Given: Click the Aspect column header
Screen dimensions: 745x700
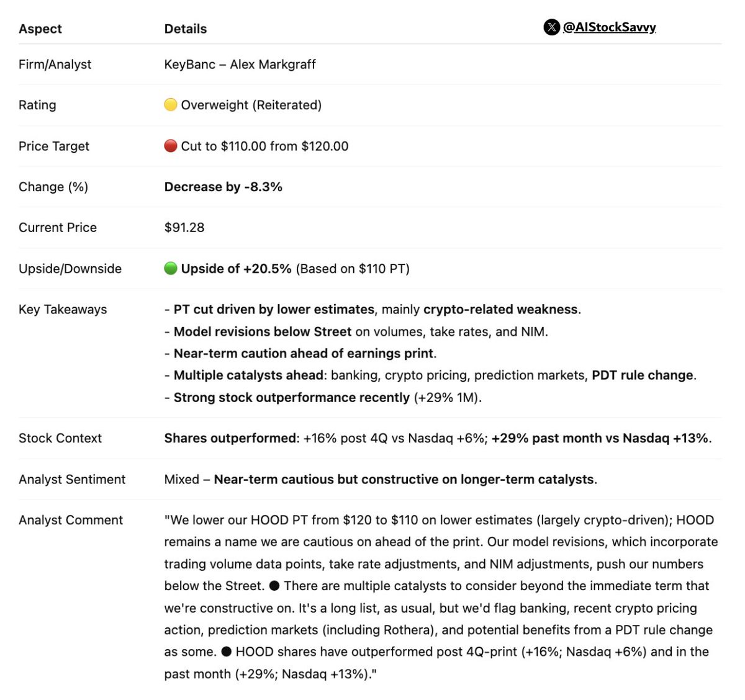Looking at the screenshot, I should click(x=40, y=29).
